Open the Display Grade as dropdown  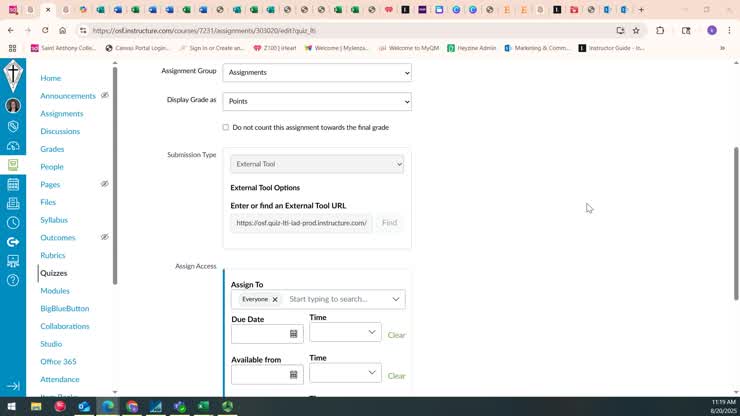(x=317, y=102)
